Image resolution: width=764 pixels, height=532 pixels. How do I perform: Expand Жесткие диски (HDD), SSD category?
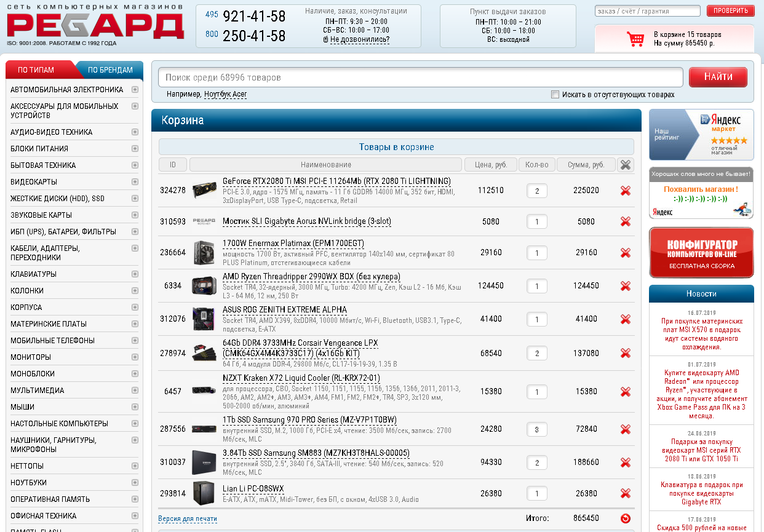click(x=135, y=199)
